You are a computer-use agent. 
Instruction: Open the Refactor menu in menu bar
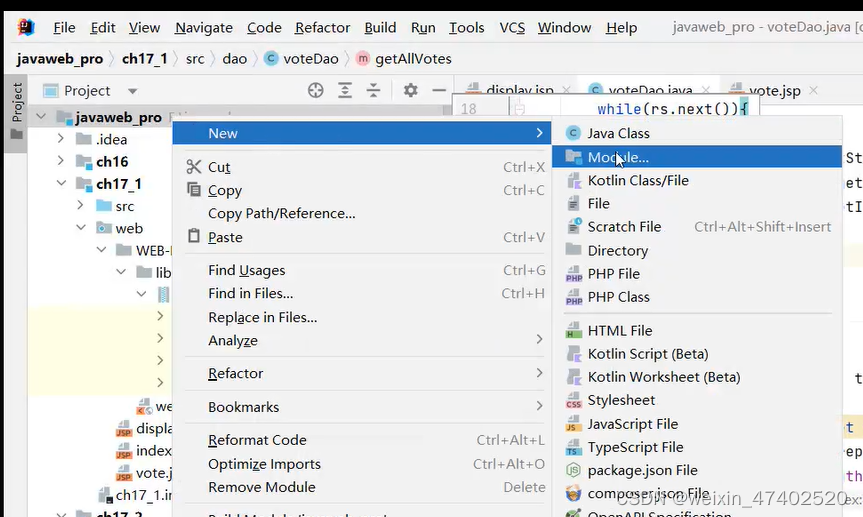pyautogui.click(x=322, y=28)
